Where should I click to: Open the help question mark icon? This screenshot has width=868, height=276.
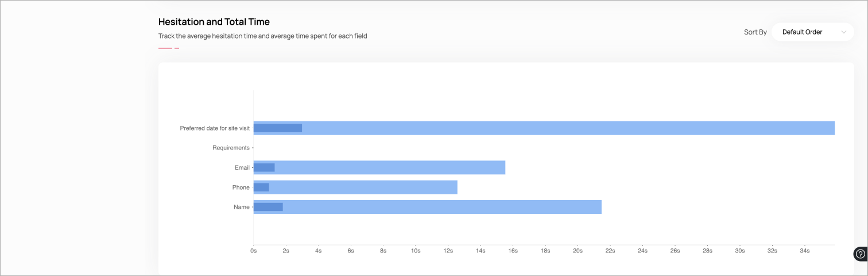[x=860, y=254]
